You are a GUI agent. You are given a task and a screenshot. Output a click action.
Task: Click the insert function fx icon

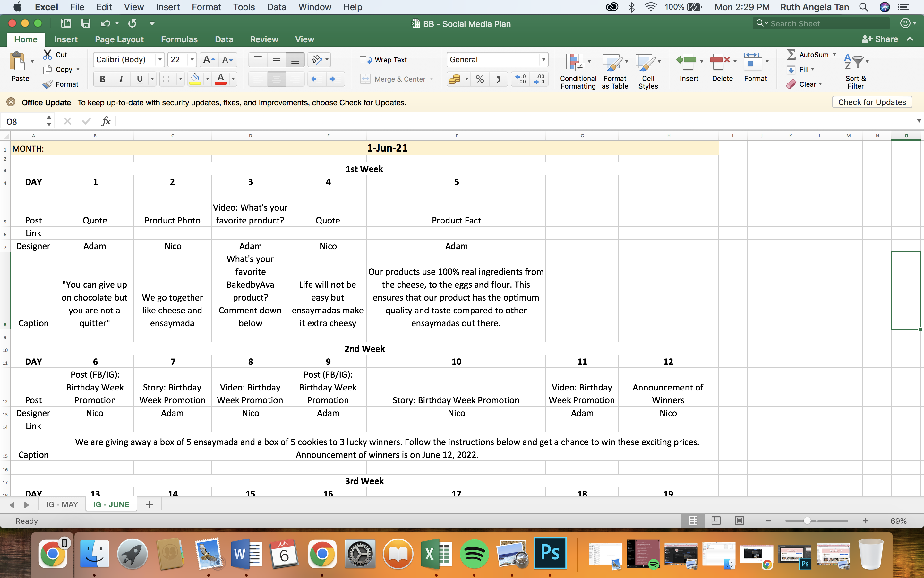[106, 121]
